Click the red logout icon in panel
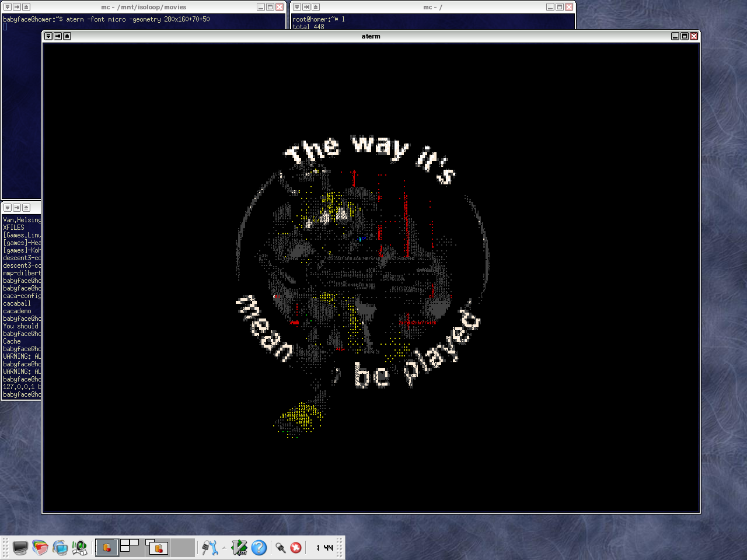Viewport: 747px width, 560px height. [x=296, y=548]
